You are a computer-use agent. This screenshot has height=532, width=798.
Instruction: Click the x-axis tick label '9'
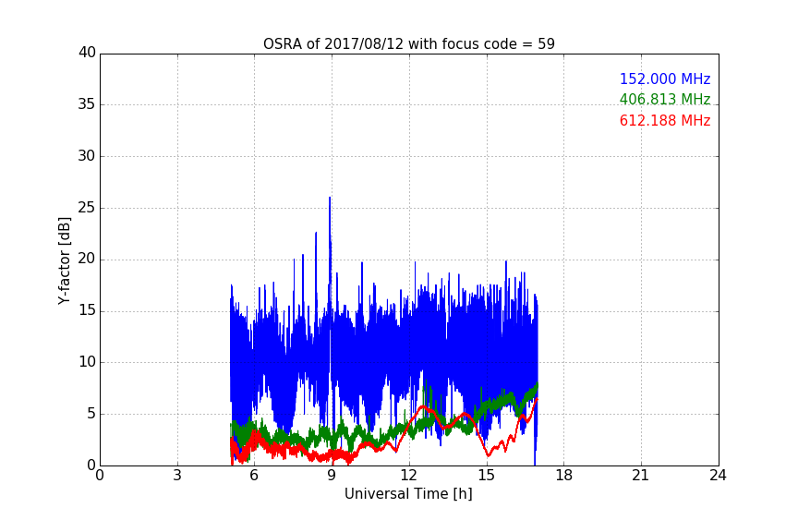[332, 476]
